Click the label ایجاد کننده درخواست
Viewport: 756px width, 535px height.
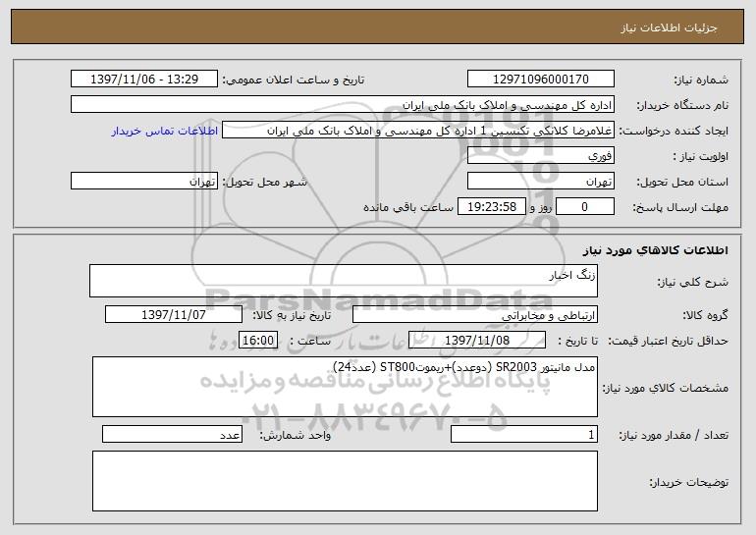[x=674, y=132]
